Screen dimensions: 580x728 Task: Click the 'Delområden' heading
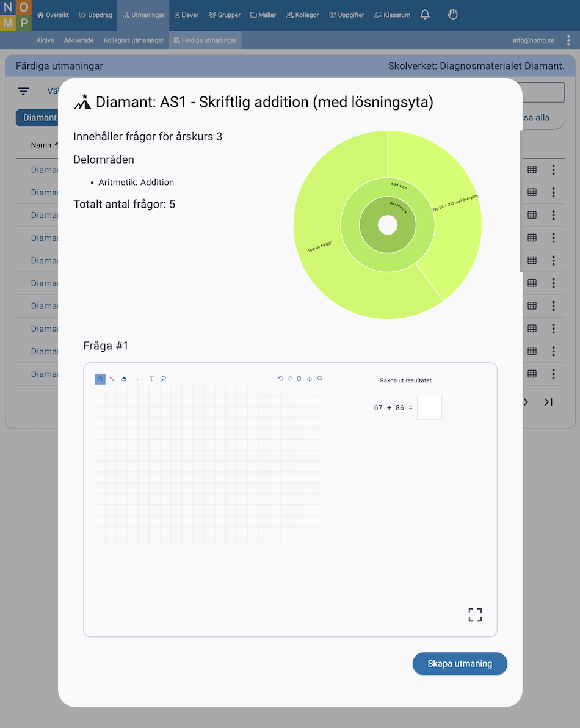[103, 160]
